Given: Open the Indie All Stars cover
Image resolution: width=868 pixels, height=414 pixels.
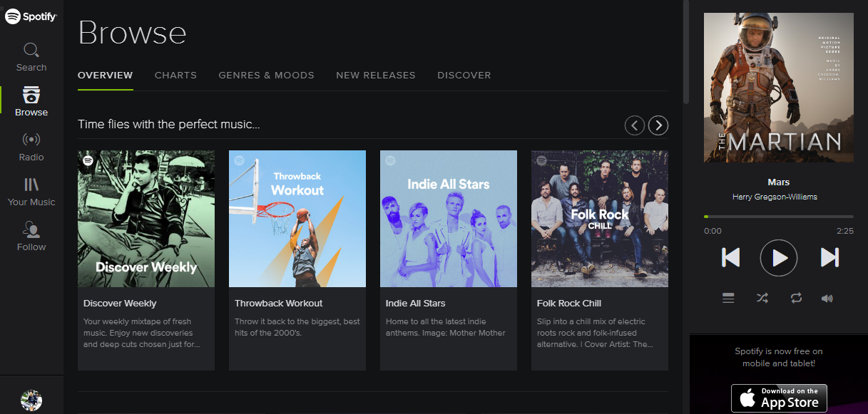Looking at the screenshot, I should click(x=449, y=219).
